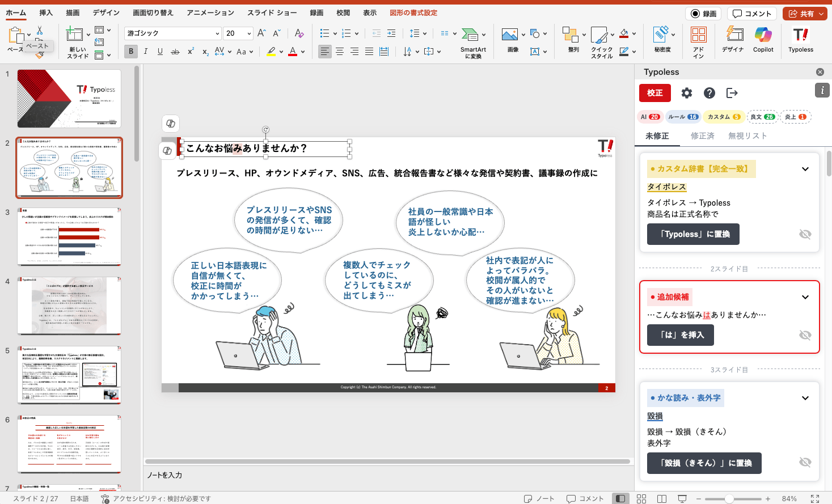Image resolution: width=832 pixels, height=504 pixels.
Task: Click the Typoless help question mark icon
Action: [x=709, y=93]
